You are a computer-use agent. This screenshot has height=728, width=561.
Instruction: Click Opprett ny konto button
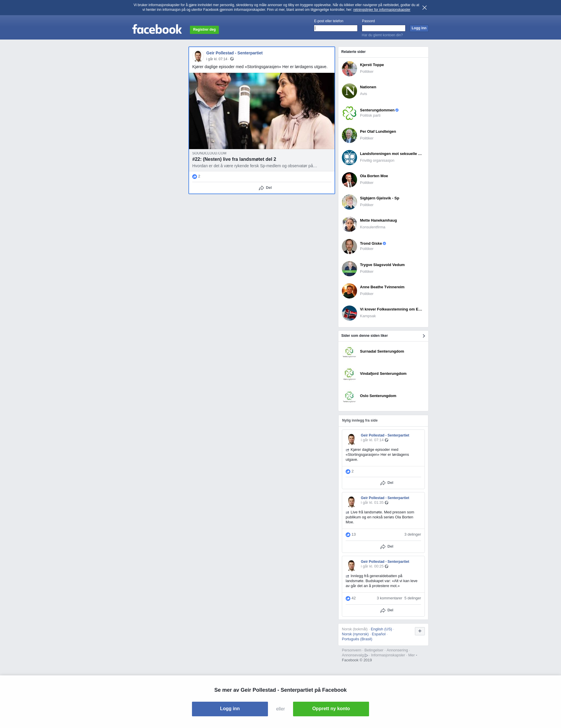[x=331, y=709]
